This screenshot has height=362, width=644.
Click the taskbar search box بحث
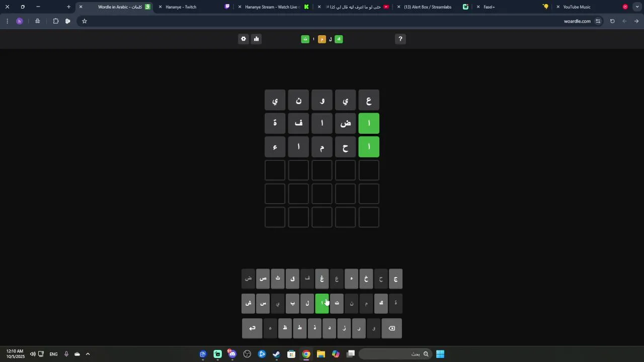click(x=394, y=354)
